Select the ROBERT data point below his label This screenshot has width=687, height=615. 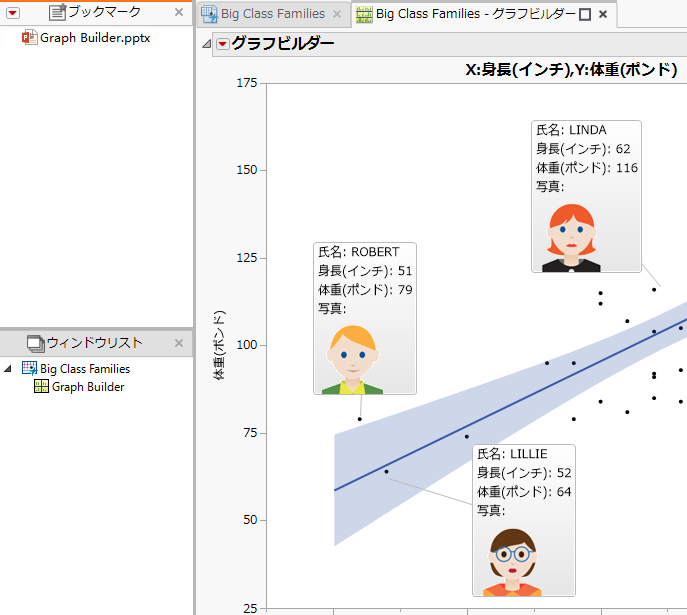click(360, 419)
